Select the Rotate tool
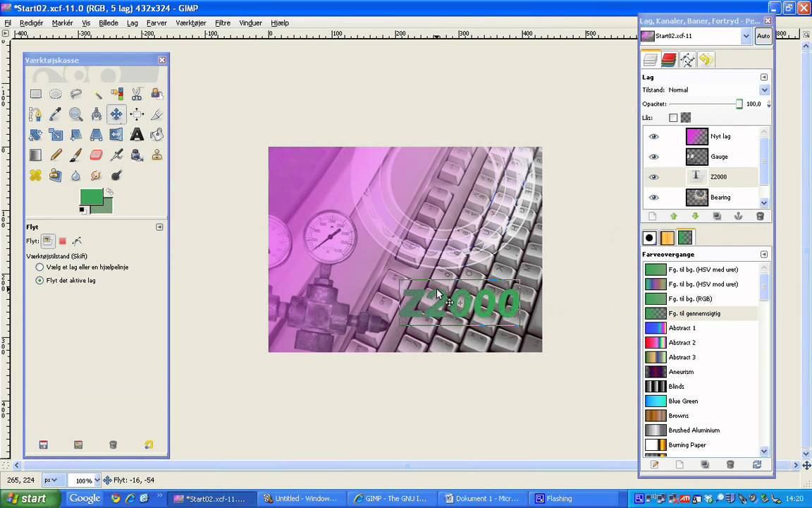Screen dimensions: 812x508 35,135
